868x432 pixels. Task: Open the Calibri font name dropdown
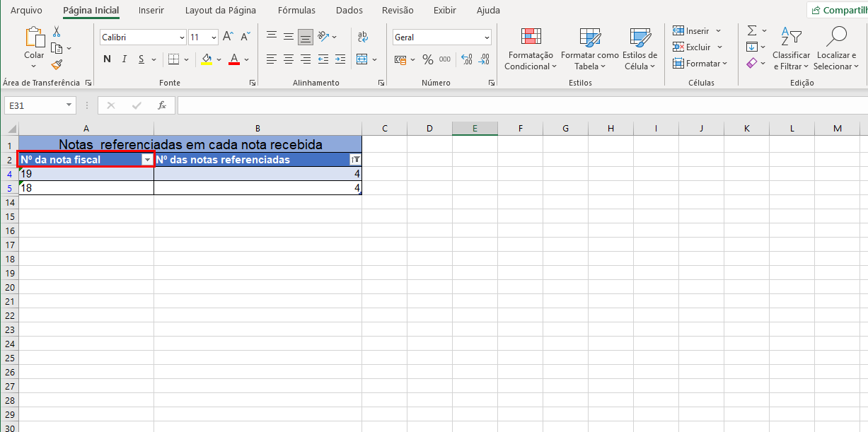click(182, 37)
